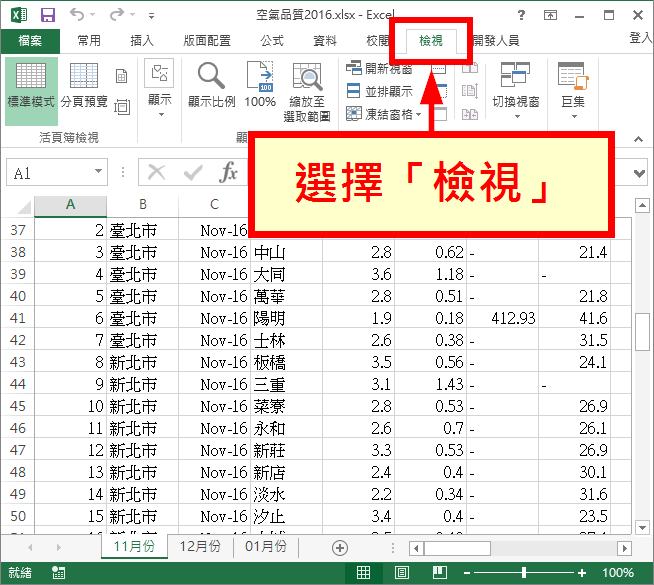Cancel formula entry X icon
Viewport: 654px width, 585px height.
pos(157,172)
